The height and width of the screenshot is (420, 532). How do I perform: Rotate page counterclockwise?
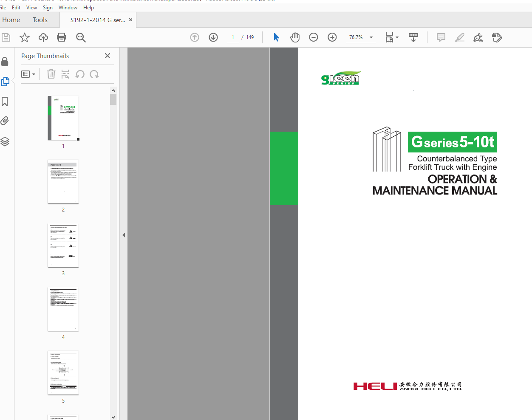79,74
